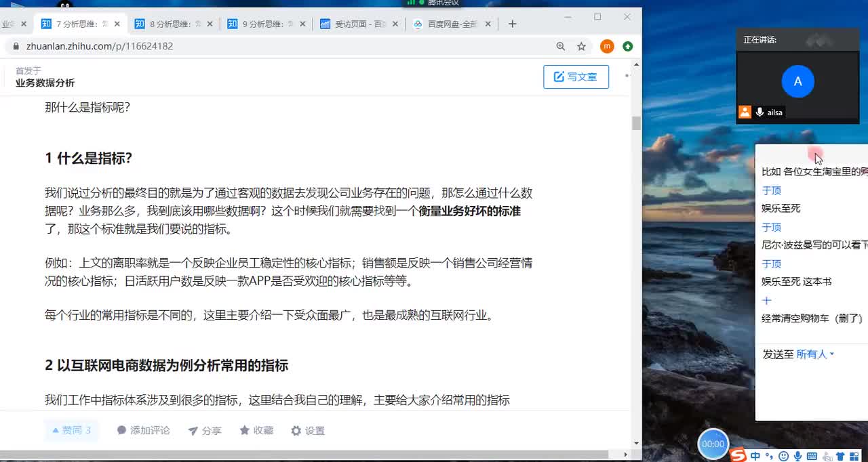Click the '十' sender name in chat
The image size is (868, 462).
pos(767,300)
